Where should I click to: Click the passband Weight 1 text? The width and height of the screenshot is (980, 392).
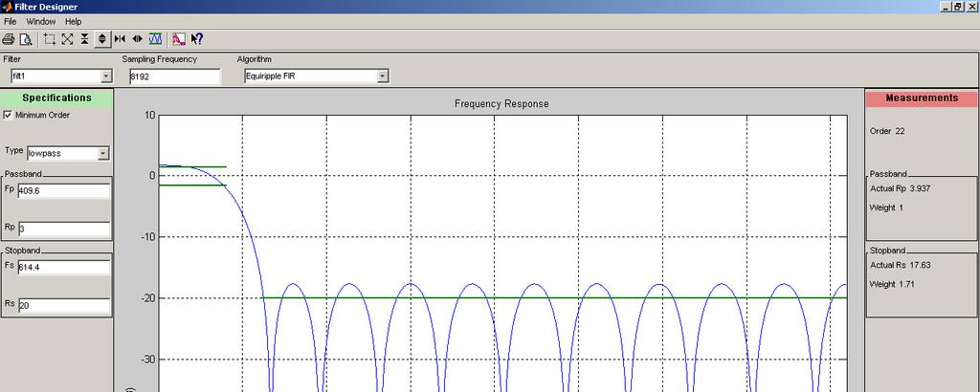point(886,207)
